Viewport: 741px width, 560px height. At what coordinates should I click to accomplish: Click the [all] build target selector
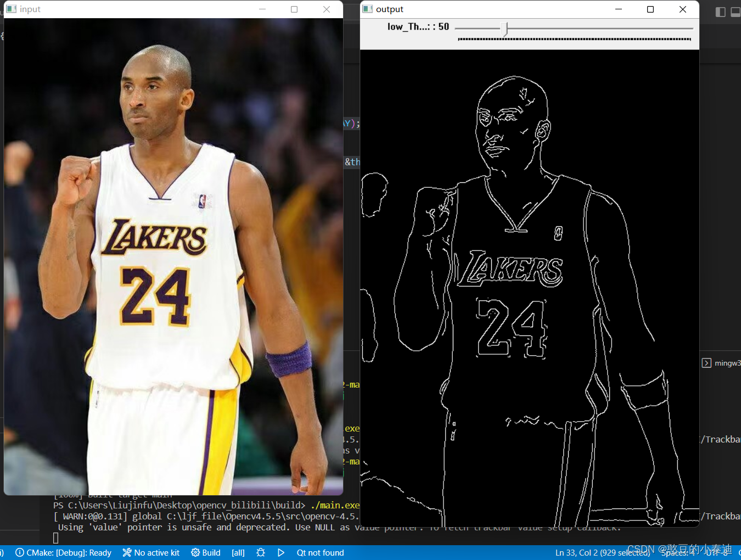[238, 552]
